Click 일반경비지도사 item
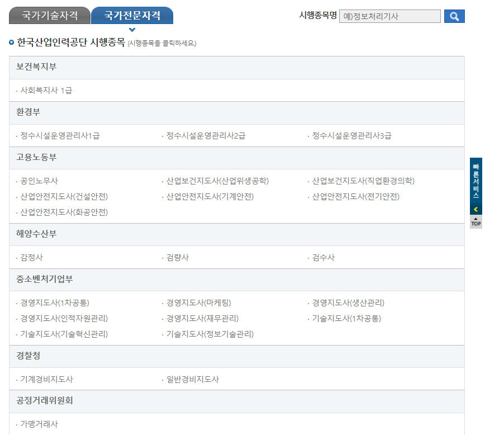Screen dimensions: 504x435 point(193,379)
